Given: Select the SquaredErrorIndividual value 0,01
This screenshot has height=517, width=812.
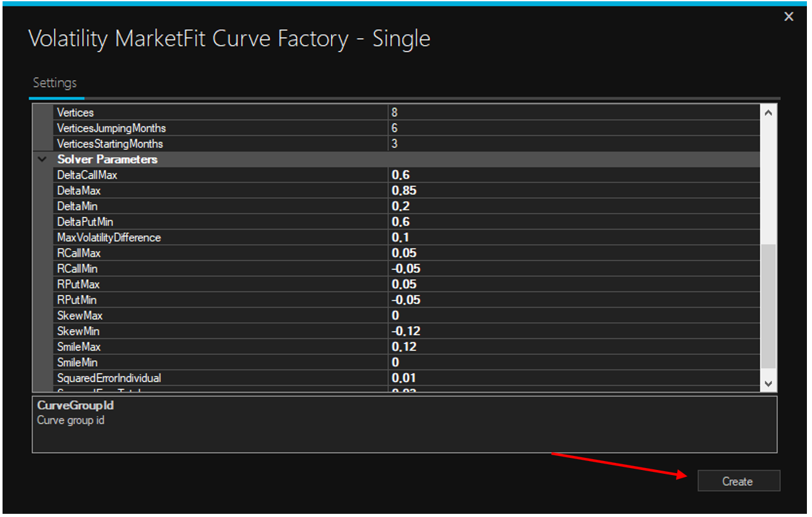Looking at the screenshot, I should pyautogui.click(x=572, y=378).
